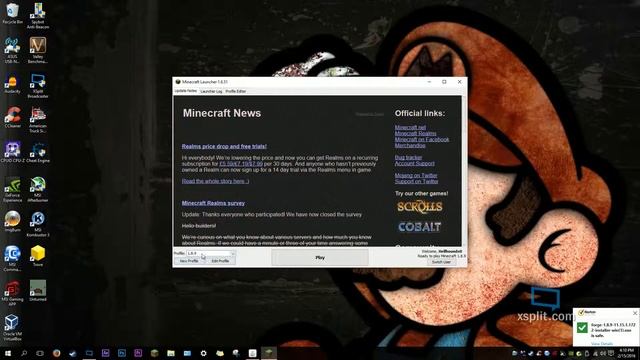Screen dimensions: 640x360
Task: Open Photoshop from the taskbar
Action: pyautogui.click(x=122, y=353)
